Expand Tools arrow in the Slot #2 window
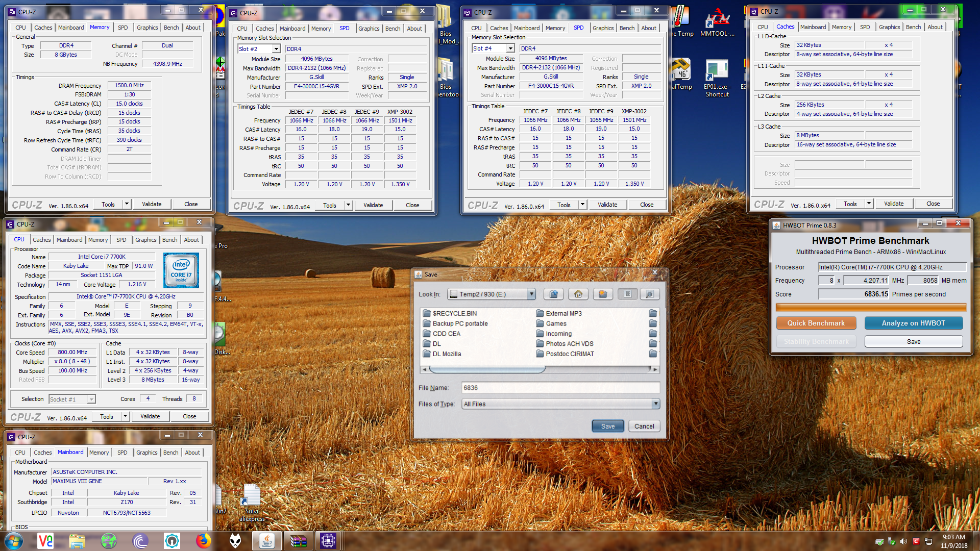 (x=348, y=206)
